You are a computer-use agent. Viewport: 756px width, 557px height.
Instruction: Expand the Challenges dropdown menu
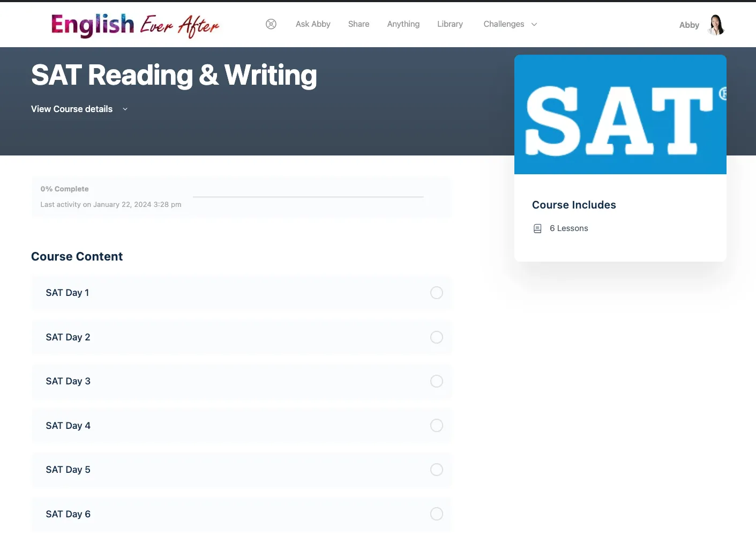point(510,24)
